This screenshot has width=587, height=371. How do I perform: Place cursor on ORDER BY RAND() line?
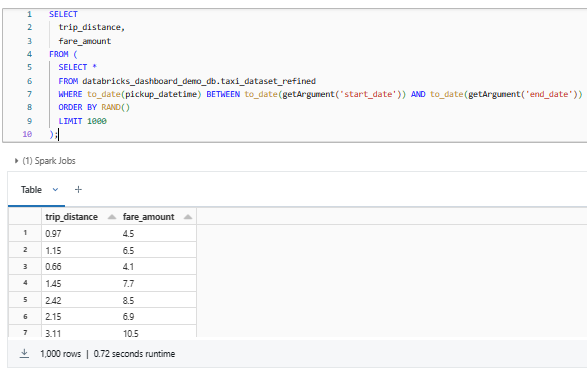pos(94,107)
